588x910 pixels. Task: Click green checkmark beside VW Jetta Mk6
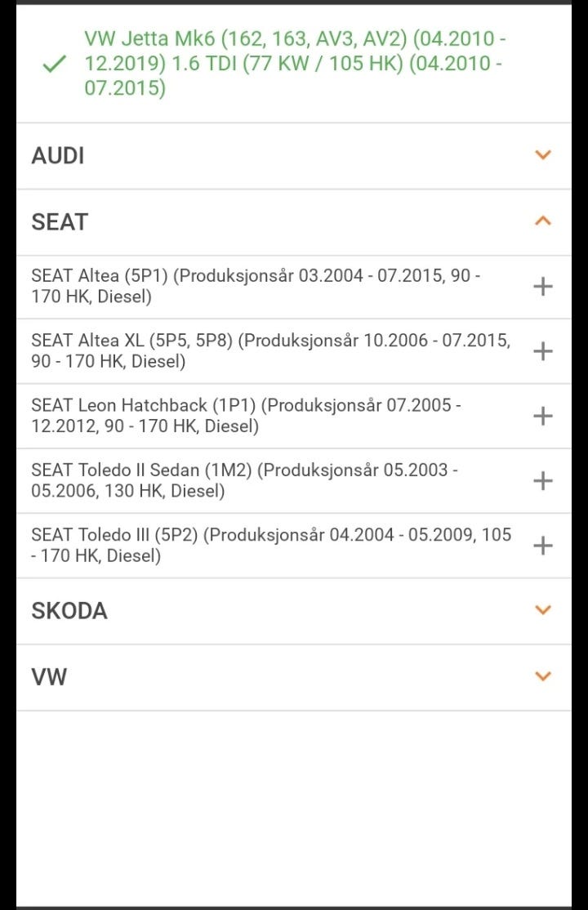click(x=54, y=65)
